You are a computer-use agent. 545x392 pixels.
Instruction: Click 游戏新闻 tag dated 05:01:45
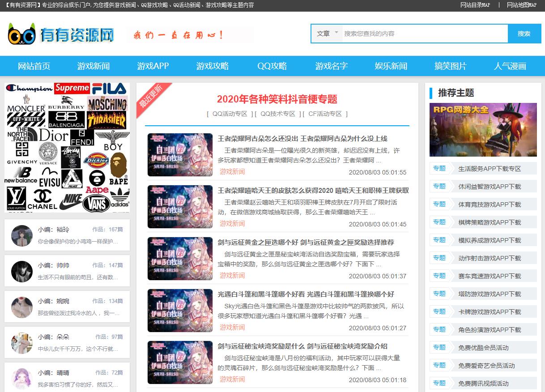tap(232, 224)
